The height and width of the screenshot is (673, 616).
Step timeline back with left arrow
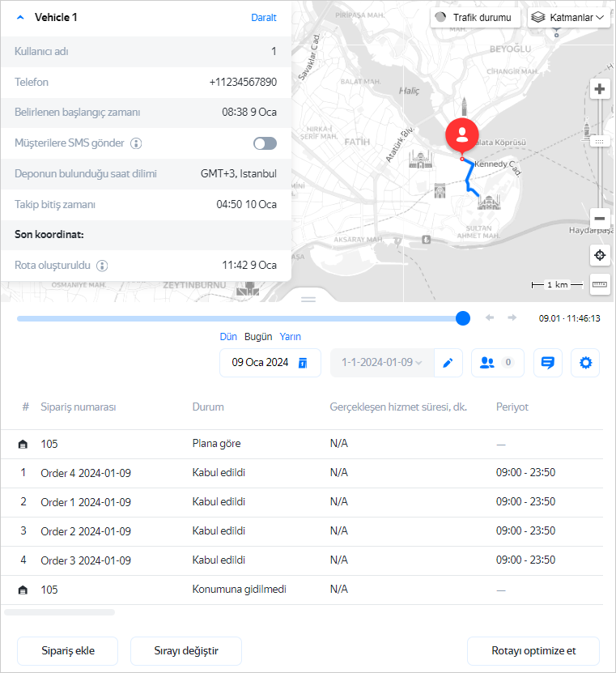[490, 317]
